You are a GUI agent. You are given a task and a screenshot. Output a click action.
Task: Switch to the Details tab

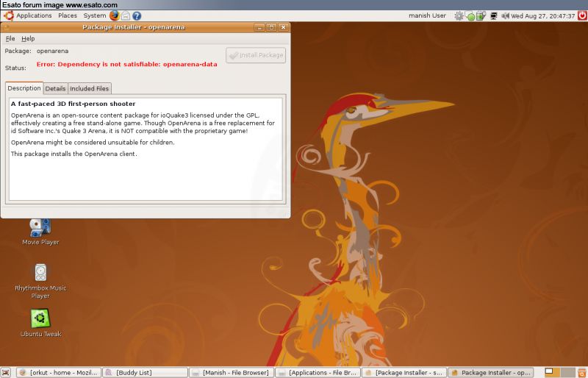(x=56, y=88)
